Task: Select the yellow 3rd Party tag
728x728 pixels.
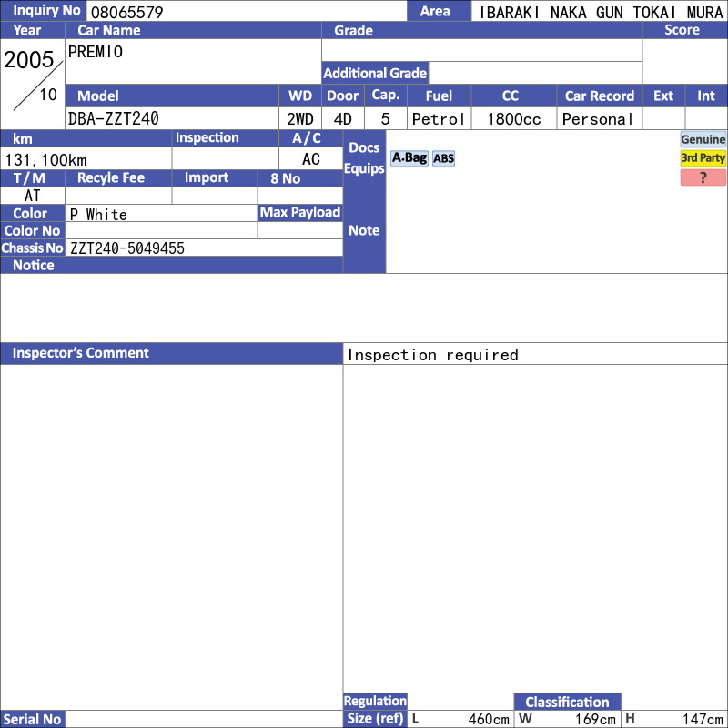Action: pos(703,158)
